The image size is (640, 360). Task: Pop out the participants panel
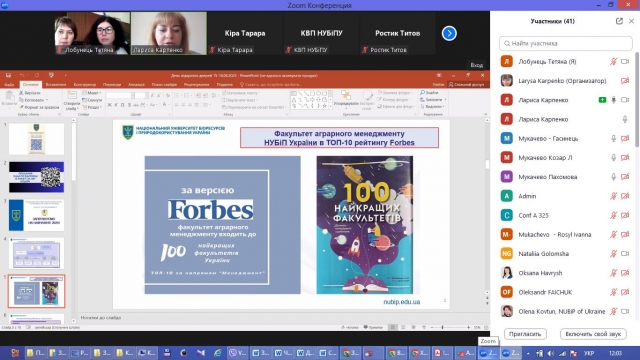point(619,21)
